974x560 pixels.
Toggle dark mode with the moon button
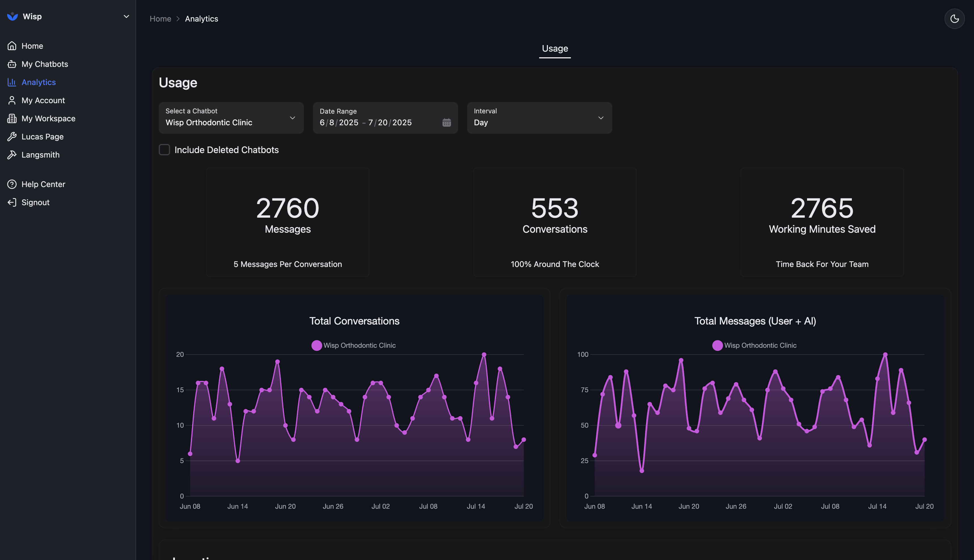click(x=955, y=18)
